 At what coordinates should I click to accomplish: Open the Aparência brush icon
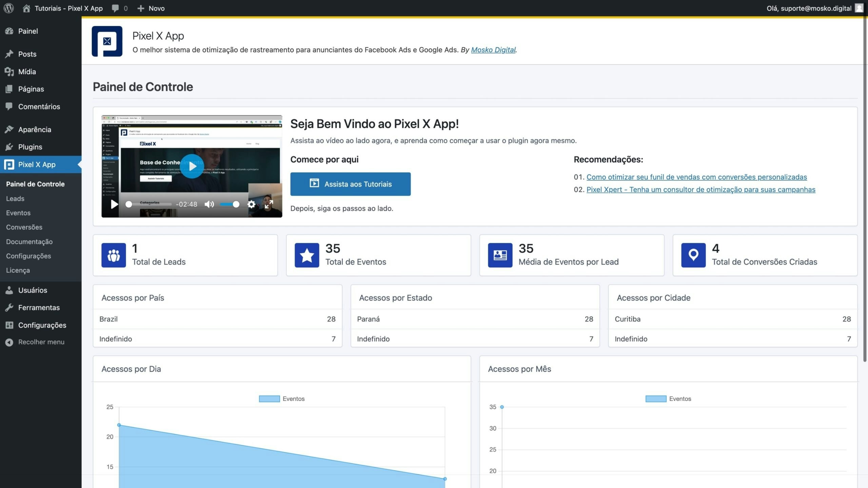click(9, 129)
